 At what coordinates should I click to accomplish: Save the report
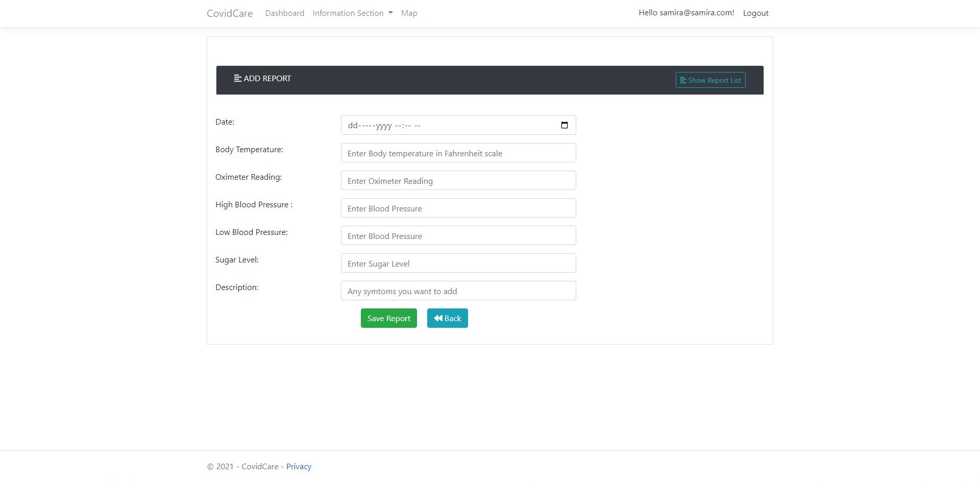(388, 318)
